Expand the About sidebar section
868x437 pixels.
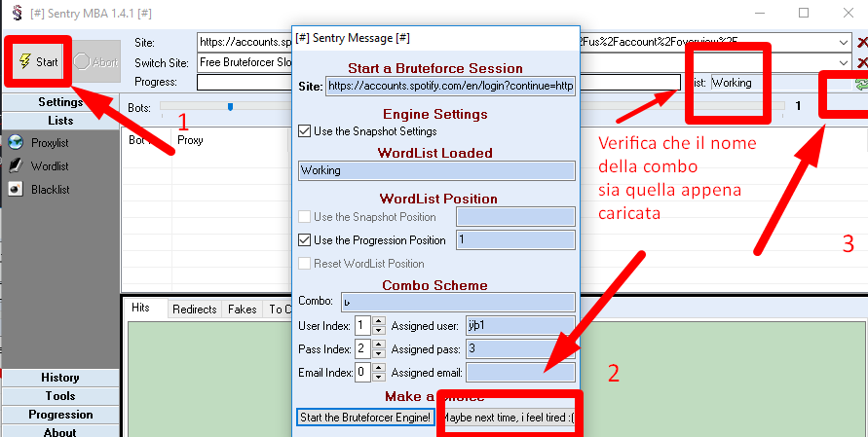[60, 431]
